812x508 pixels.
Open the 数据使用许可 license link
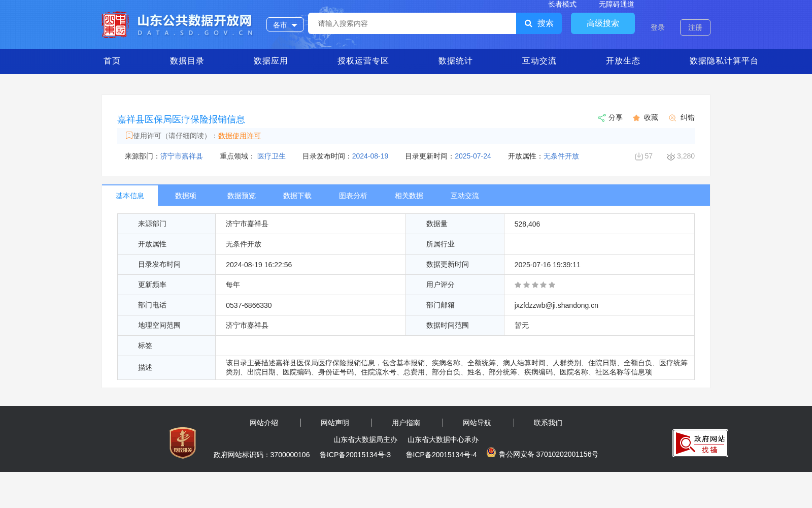[240, 136]
